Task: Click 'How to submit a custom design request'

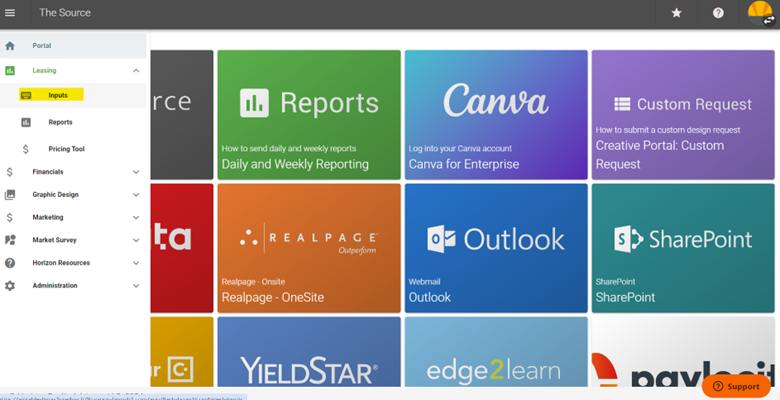Action: (668, 130)
